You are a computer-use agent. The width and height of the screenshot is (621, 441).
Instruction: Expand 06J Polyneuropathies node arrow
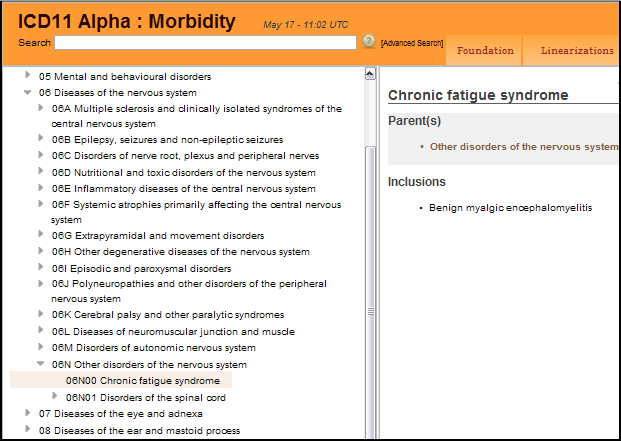(x=41, y=283)
